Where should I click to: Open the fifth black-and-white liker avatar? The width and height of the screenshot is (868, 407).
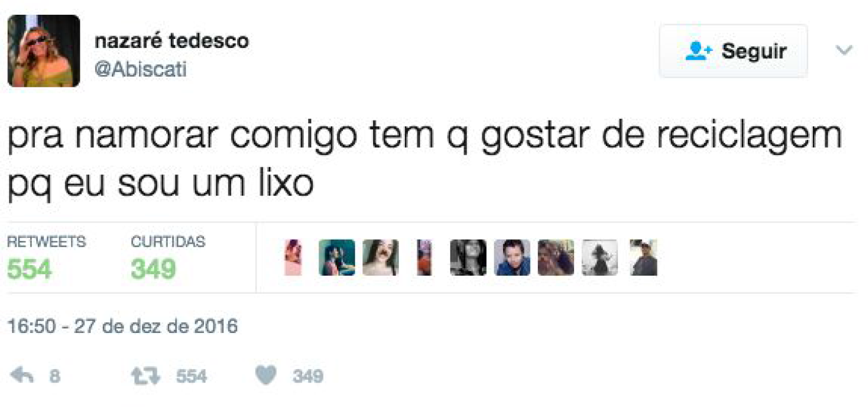tap(468, 258)
